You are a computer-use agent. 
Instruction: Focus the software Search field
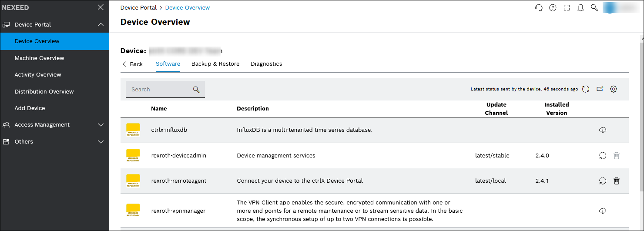(x=165, y=90)
